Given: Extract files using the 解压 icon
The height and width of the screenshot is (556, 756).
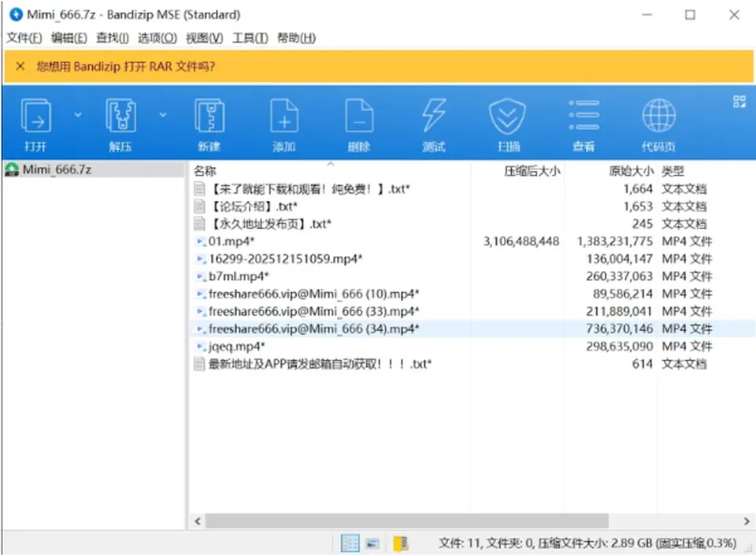Looking at the screenshot, I should coord(120,116).
